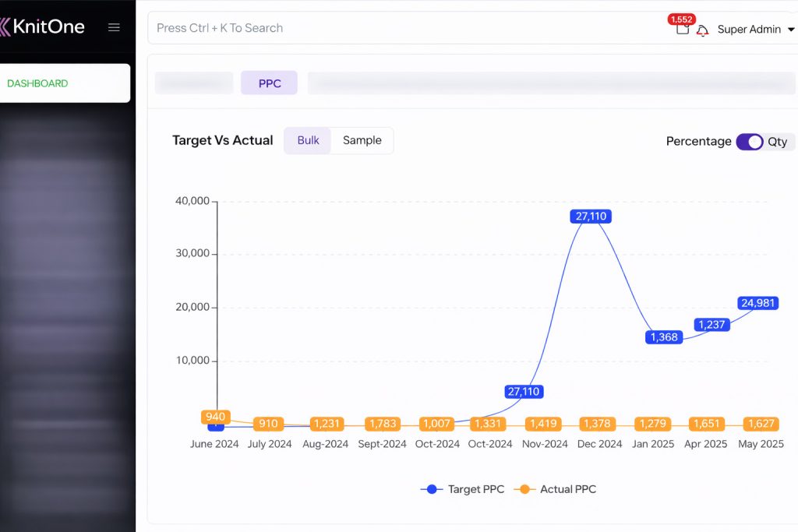Select the PPC tab
The width and height of the screenshot is (798, 532).
[269, 83]
